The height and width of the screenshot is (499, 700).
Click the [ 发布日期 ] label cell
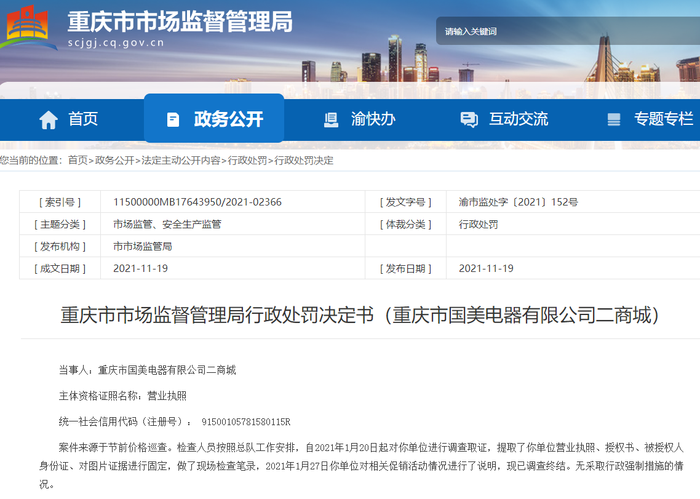(x=406, y=268)
